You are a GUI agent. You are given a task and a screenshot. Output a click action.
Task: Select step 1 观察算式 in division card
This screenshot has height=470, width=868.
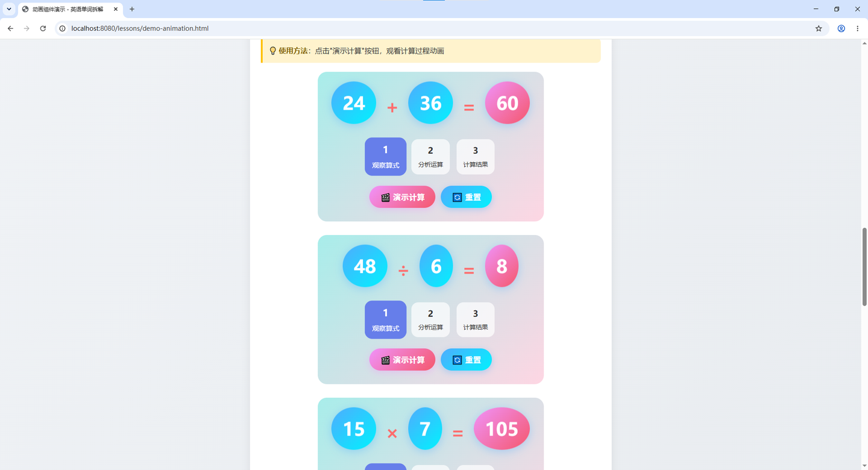pyautogui.click(x=385, y=319)
